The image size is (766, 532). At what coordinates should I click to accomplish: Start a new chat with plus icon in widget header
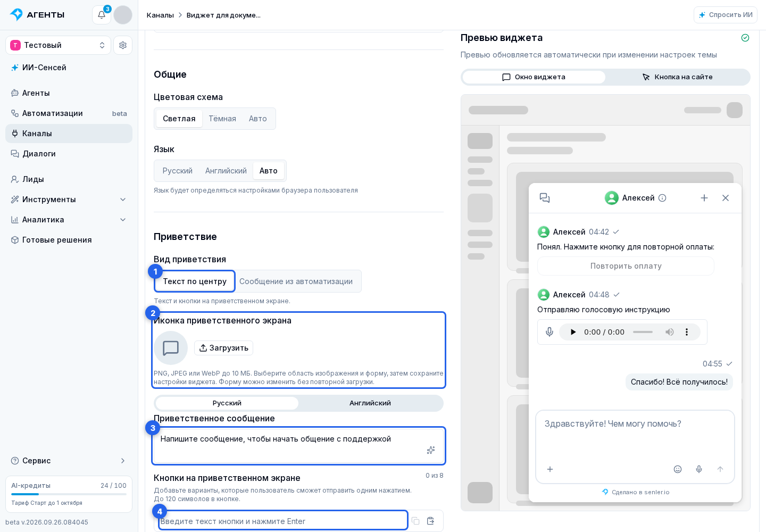(x=704, y=198)
